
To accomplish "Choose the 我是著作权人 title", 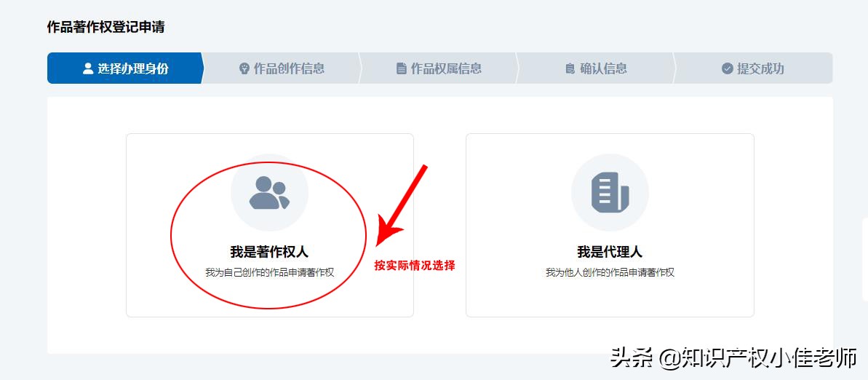I will 270,252.
